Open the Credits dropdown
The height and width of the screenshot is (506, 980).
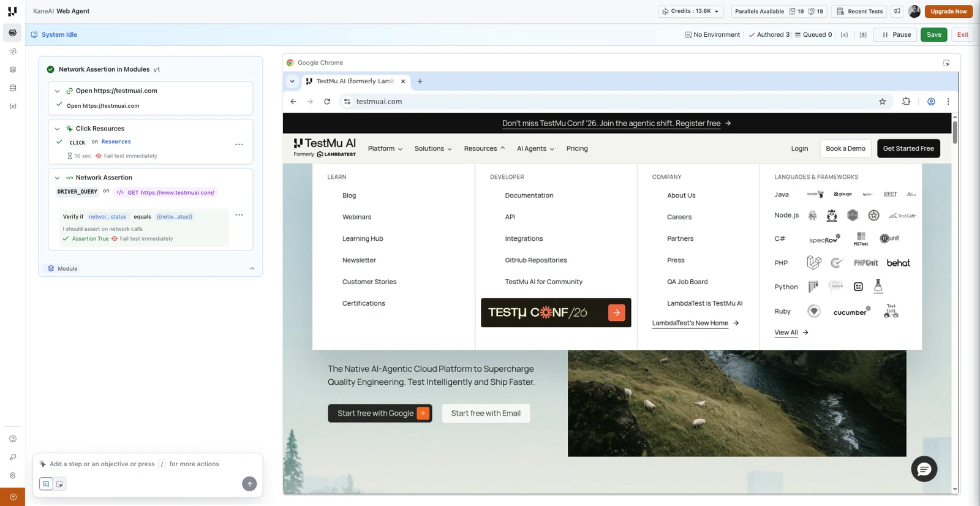tap(691, 11)
